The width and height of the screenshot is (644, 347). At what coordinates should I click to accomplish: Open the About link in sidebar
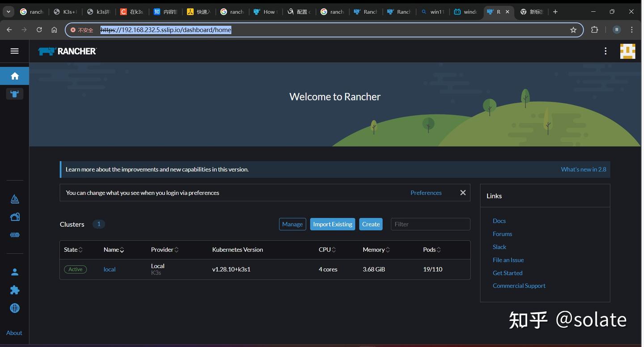point(14,333)
